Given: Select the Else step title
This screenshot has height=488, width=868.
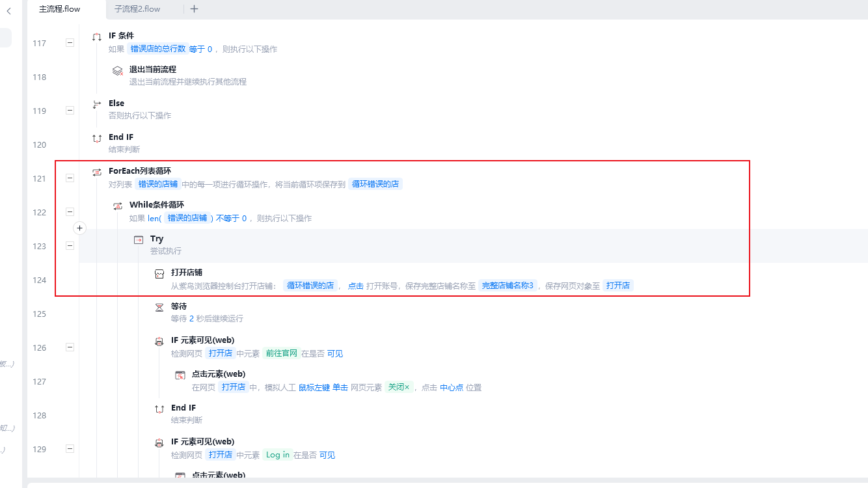Looking at the screenshot, I should pyautogui.click(x=116, y=103).
